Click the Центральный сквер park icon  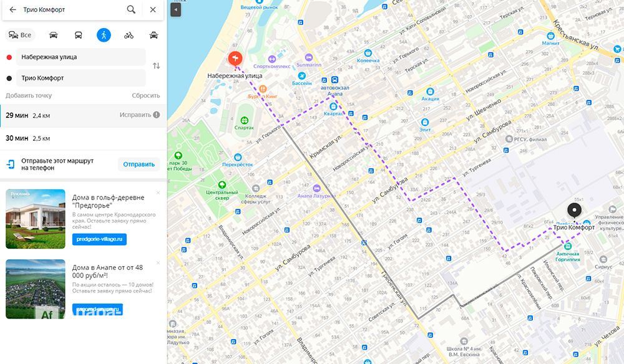(x=222, y=184)
